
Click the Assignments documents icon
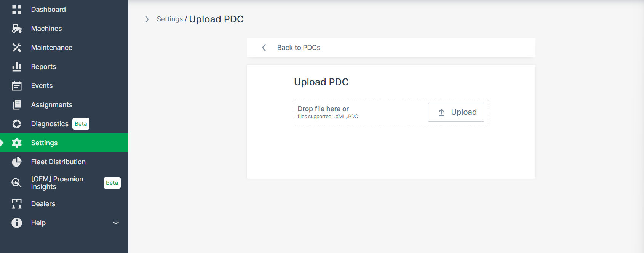[17, 105]
